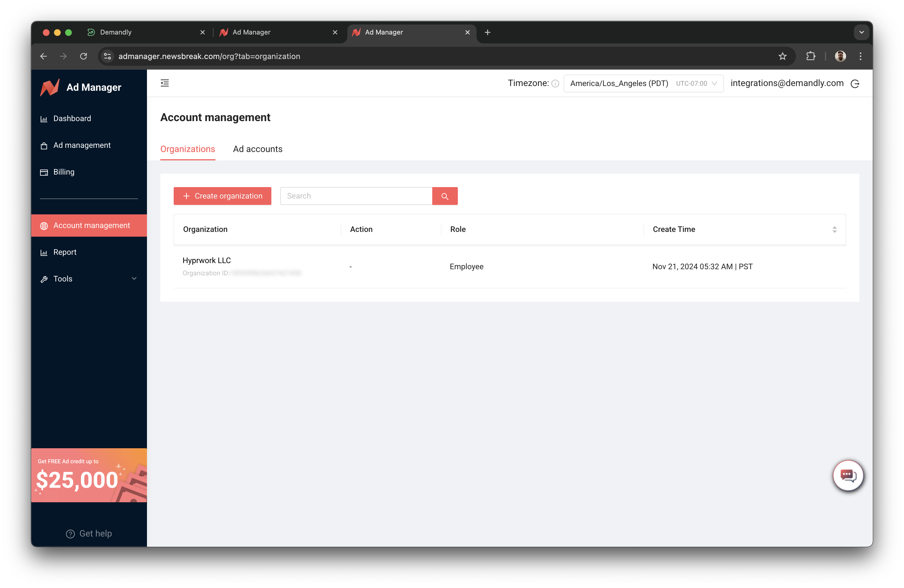The height and width of the screenshot is (588, 904).
Task: Go to Dashboard in sidebar
Action: (72, 119)
